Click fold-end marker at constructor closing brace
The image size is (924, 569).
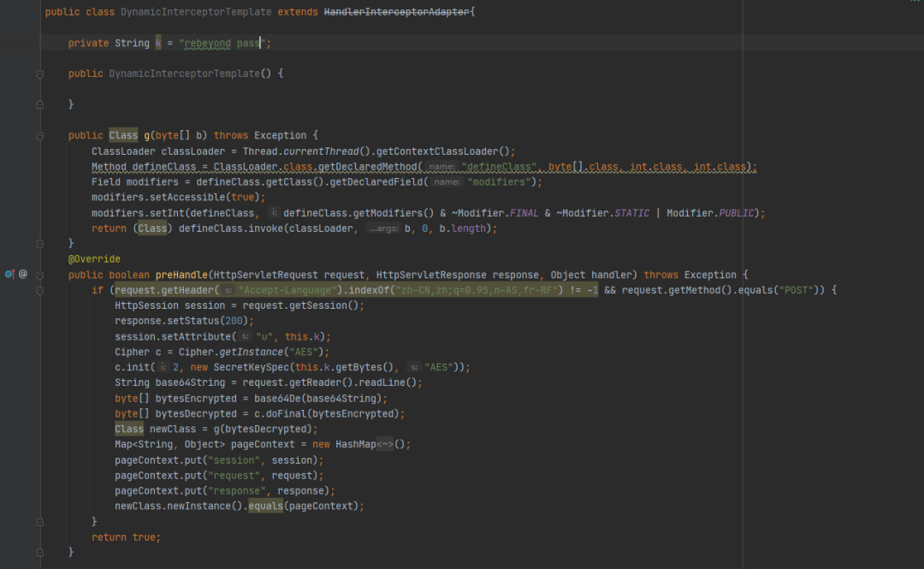40,104
